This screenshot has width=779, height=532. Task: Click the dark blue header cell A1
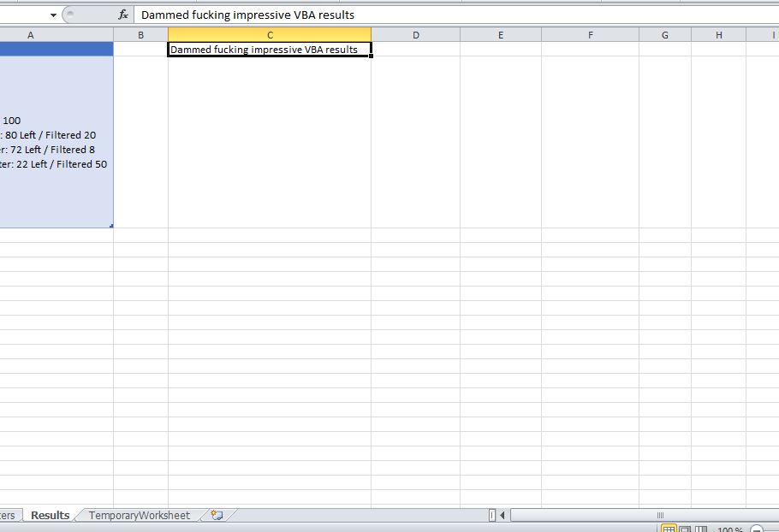[56, 49]
